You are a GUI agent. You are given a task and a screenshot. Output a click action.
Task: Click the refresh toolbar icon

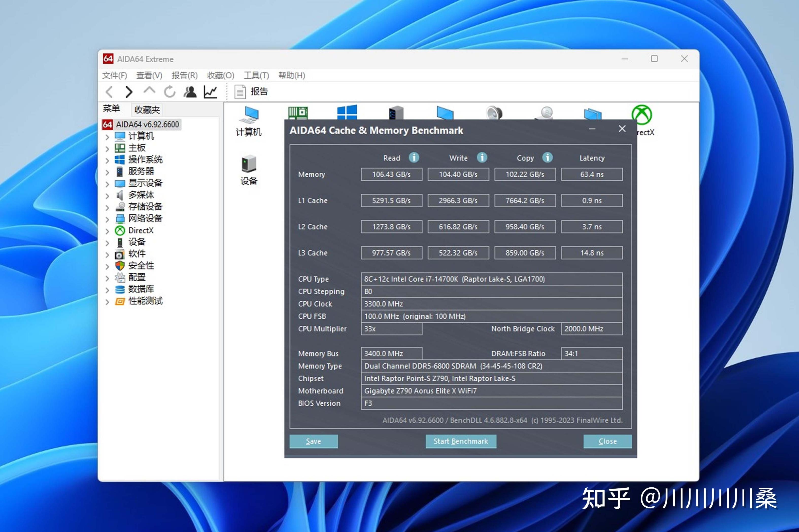[x=169, y=91]
